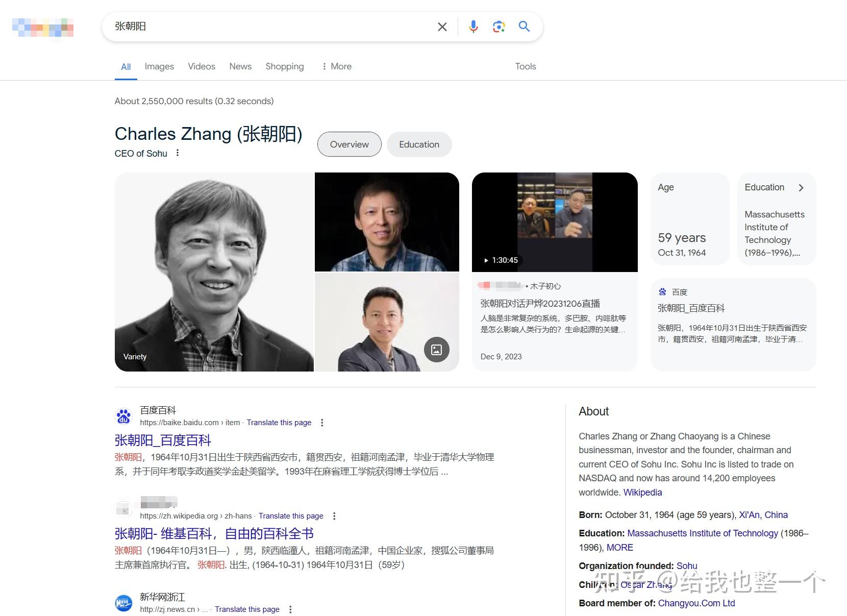Open the top-right plaid shirt photo
The image size is (847, 616).
click(x=387, y=222)
